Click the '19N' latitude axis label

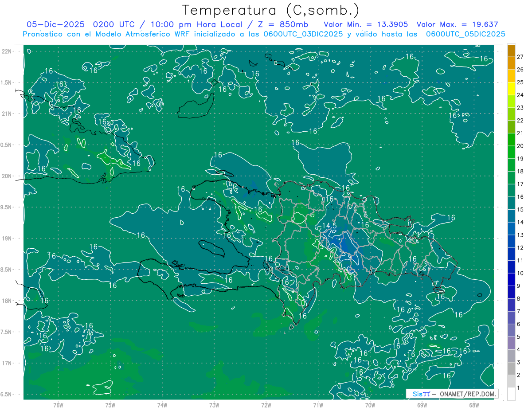6,239
